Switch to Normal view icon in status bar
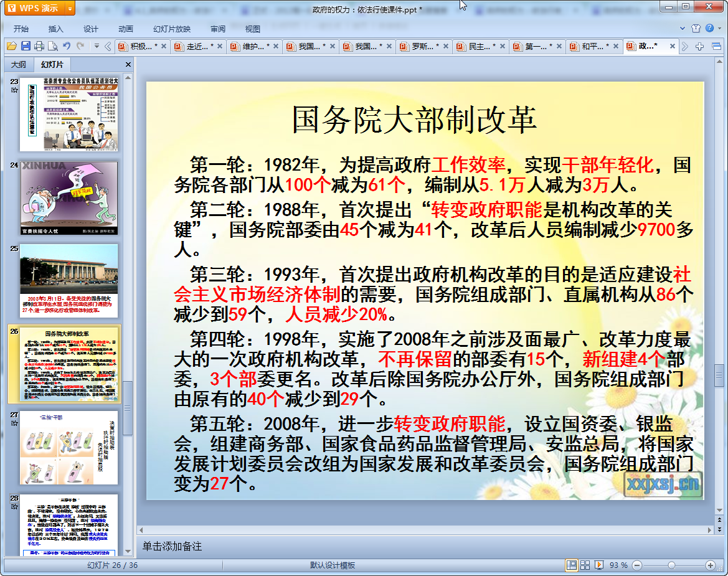The width and height of the screenshot is (728, 576). 572,565
